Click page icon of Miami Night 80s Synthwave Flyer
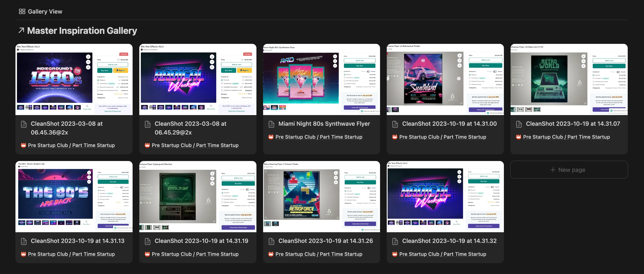The width and height of the screenshot is (644, 274). point(271,124)
